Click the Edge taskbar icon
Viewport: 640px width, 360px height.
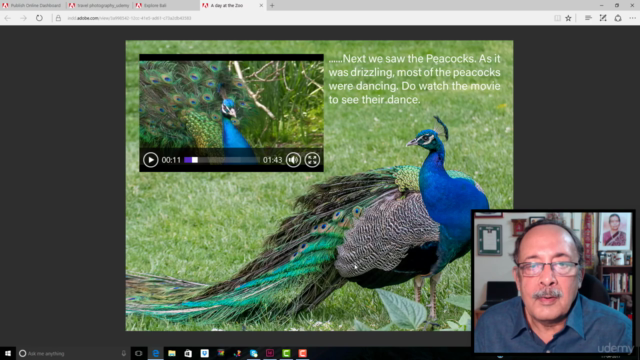pyautogui.click(x=156, y=353)
